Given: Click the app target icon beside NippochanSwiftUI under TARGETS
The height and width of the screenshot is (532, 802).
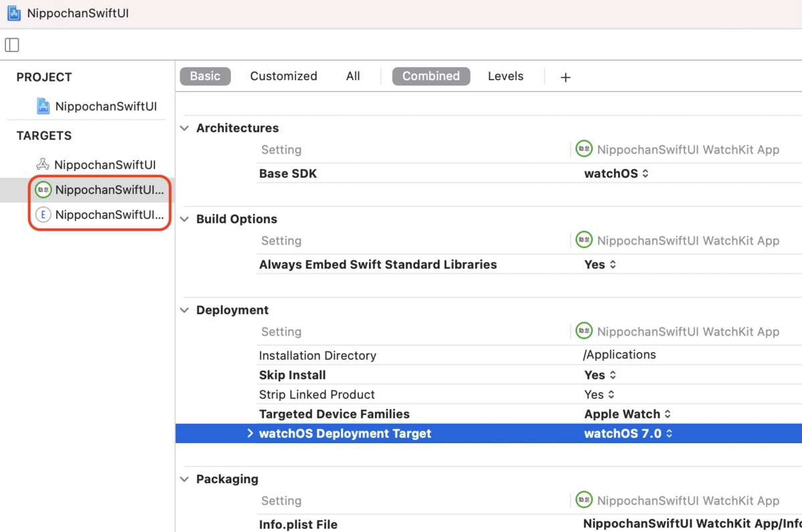Looking at the screenshot, I should coord(43,164).
